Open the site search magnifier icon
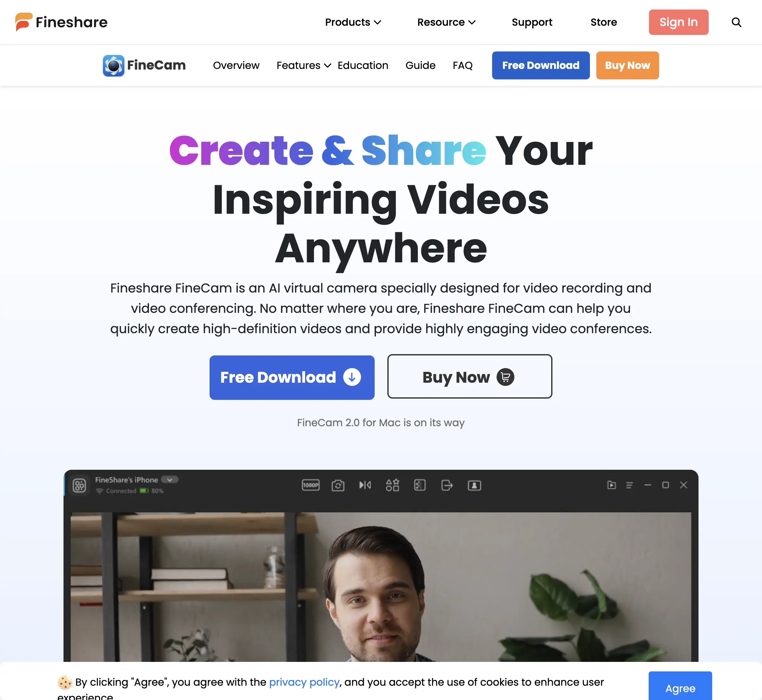Screen dimensions: 762x700 coord(736,22)
